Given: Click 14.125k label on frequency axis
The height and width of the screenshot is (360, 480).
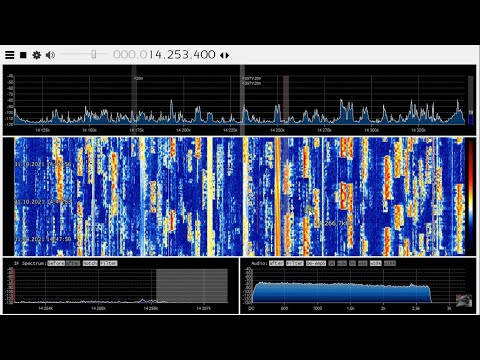Looking at the screenshot, I should 42,130.
